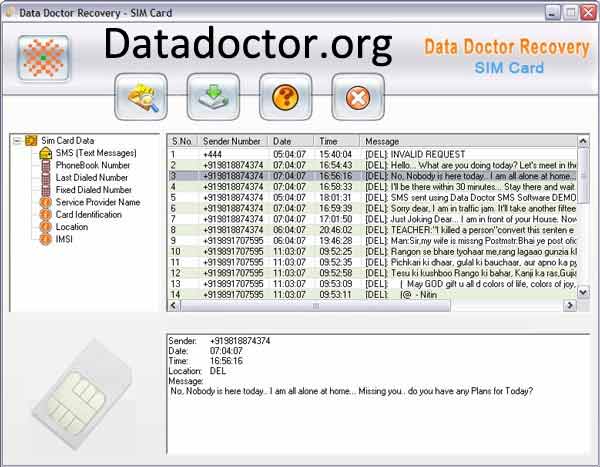This screenshot has height=467, width=600.
Task: Select row 5 'SMS sent using Data Doctor'
Action: click(372, 198)
